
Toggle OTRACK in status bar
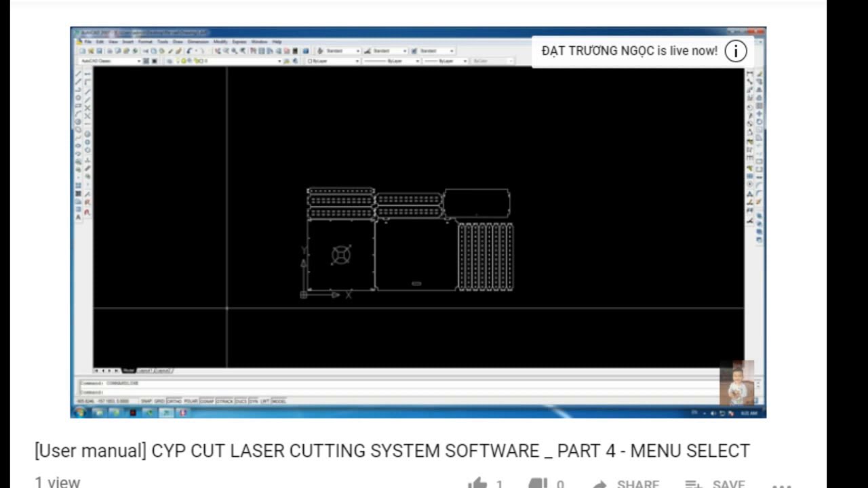pyautogui.click(x=225, y=401)
